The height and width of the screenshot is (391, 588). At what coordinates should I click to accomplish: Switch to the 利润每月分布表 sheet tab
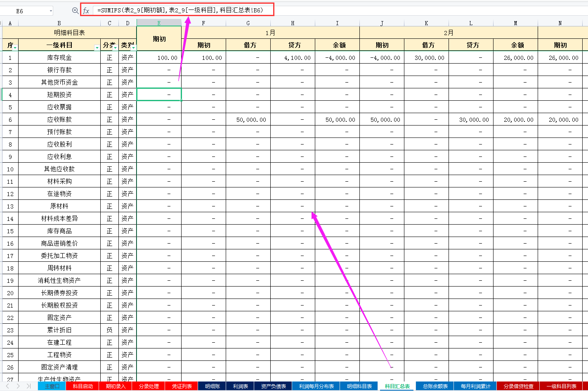(316, 386)
